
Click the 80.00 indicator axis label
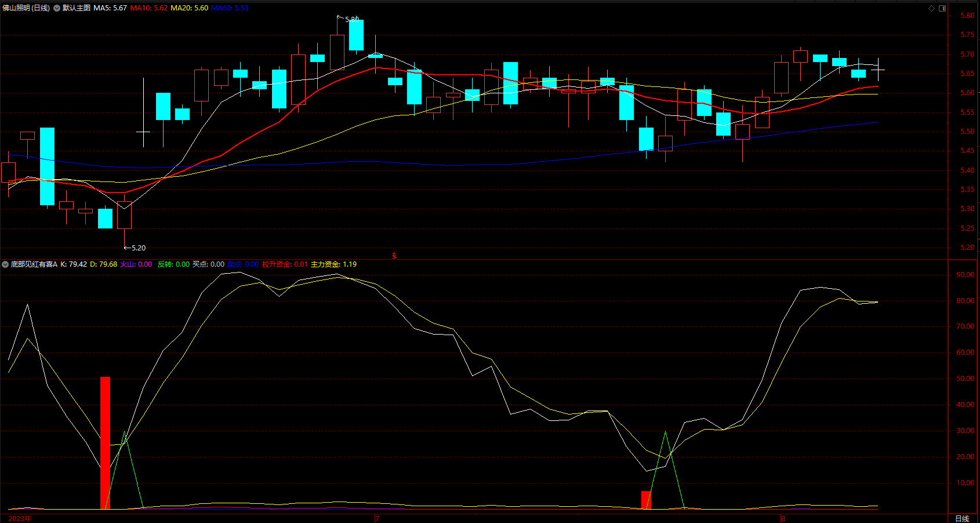966,301
